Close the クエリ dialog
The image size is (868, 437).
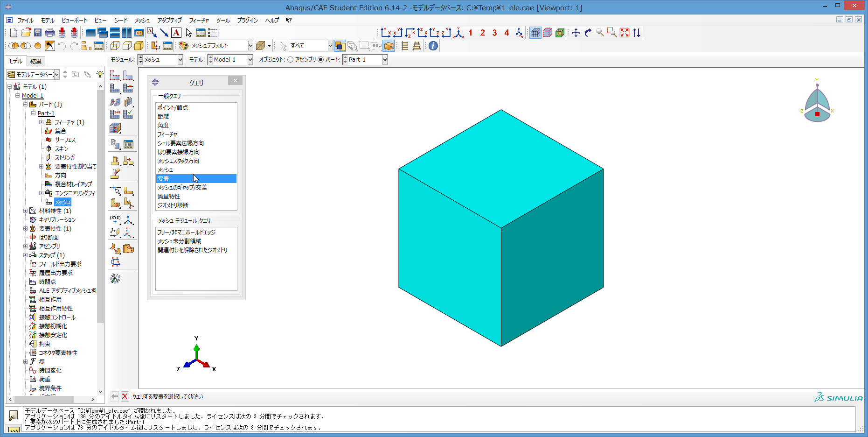[x=236, y=81]
